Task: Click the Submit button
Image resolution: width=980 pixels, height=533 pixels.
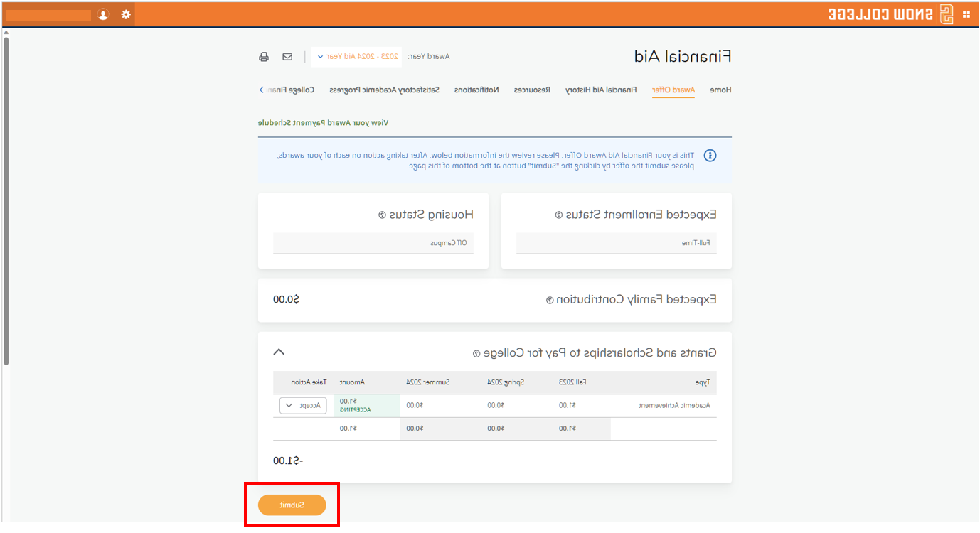Action: pos(292,505)
